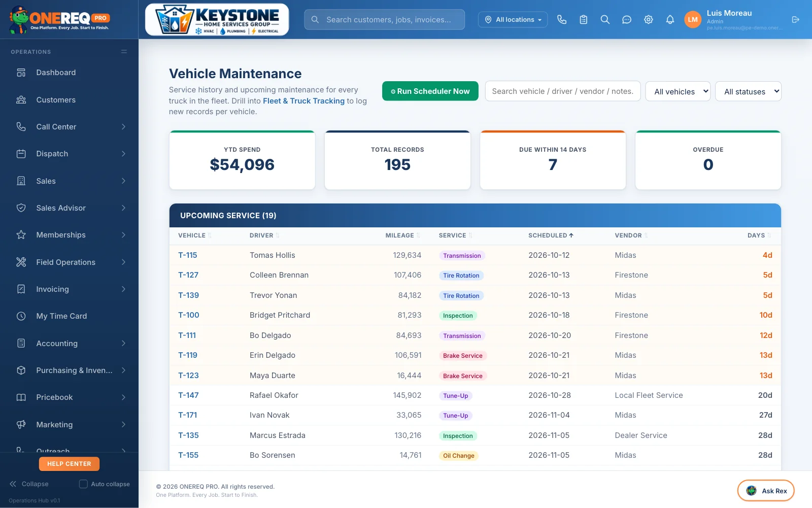
Task: Click Dashboard sidebar icon
Action: [x=21, y=73]
